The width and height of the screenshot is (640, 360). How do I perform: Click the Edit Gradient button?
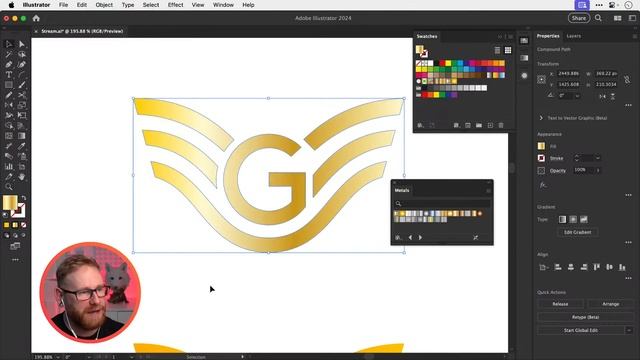pyautogui.click(x=578, y=232)
